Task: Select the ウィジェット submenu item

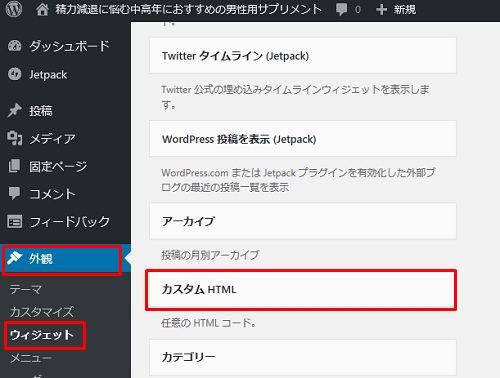Action: pyautogui.click(x=42, y=335)
